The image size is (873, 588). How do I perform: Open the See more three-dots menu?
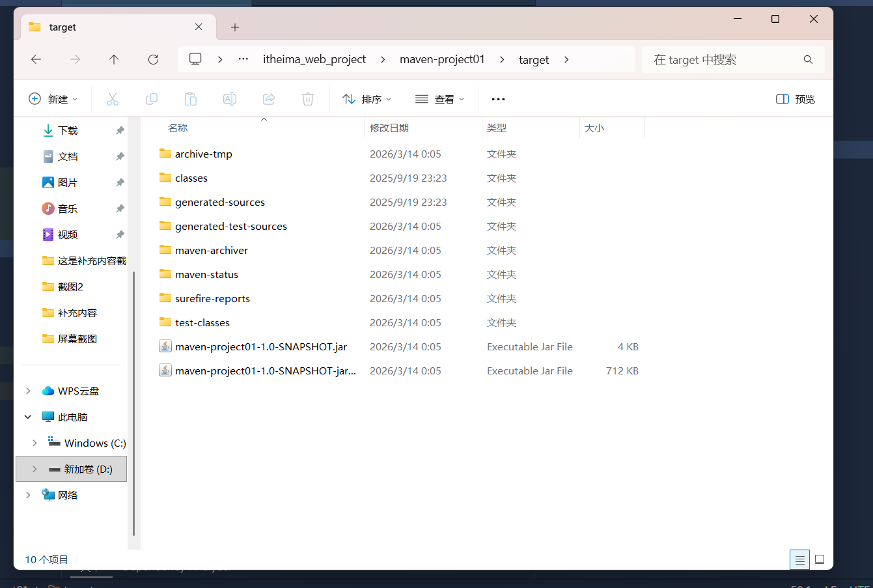point(498,99)
